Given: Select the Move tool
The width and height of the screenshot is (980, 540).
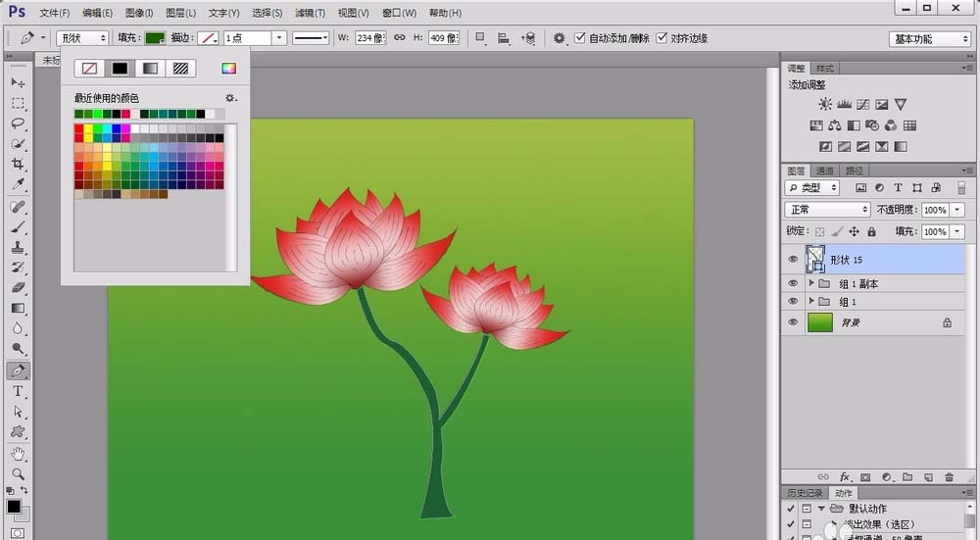Looking at the screenshot, I should click(18, 82).
